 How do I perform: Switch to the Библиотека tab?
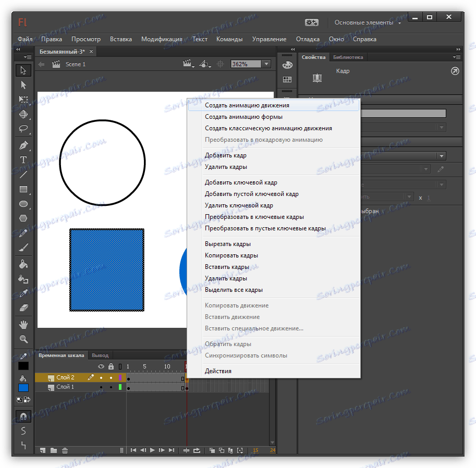pyautogui.click(x=348, y=57)
